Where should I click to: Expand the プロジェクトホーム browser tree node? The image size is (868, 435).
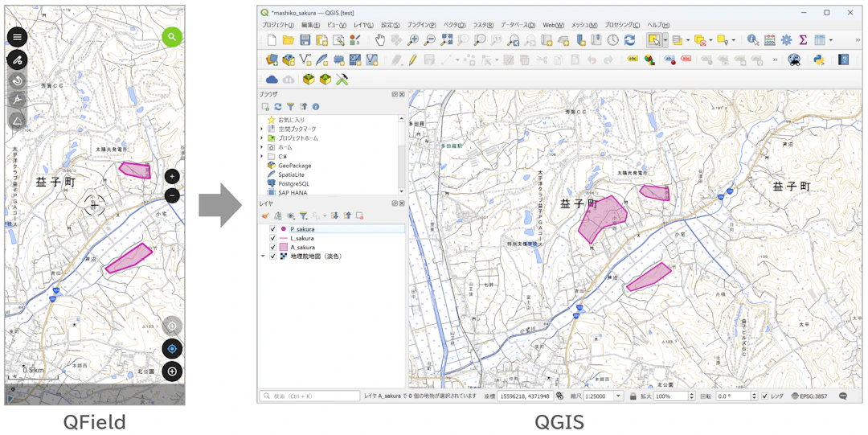[x=261, y=138]
